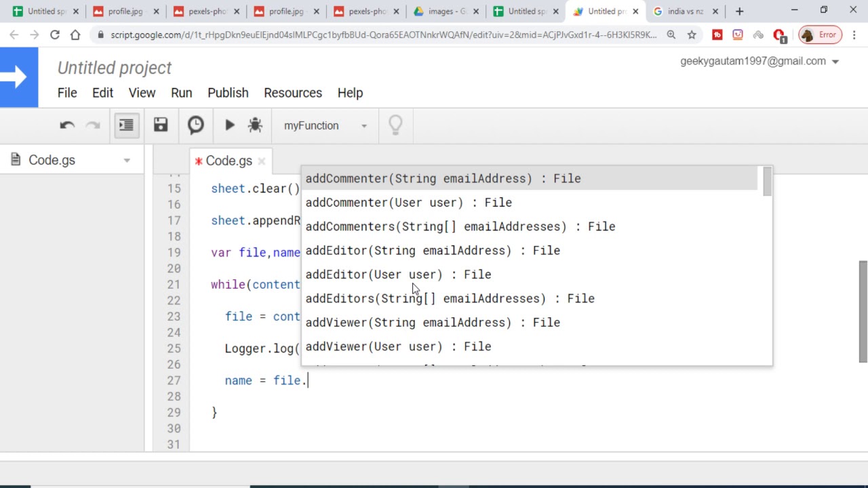This screenshot has width=868, height=488.
Task: Click the autocomplete list scrollbar
Action: [767, 182]
